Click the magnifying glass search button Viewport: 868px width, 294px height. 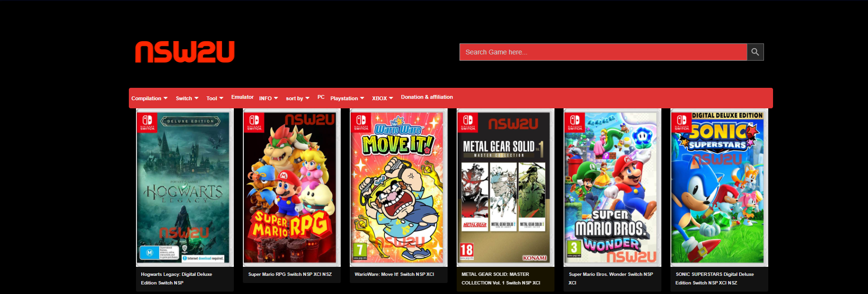tap(755, 52)
